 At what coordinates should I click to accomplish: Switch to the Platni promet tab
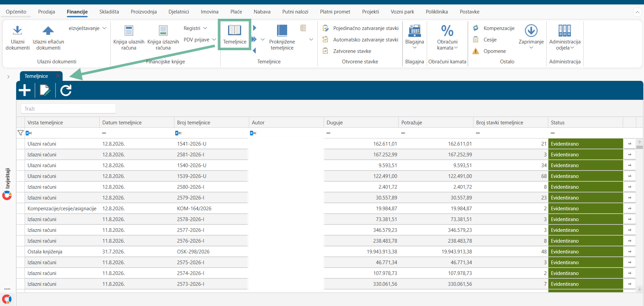pyautogui.click(x=335, y=12)
